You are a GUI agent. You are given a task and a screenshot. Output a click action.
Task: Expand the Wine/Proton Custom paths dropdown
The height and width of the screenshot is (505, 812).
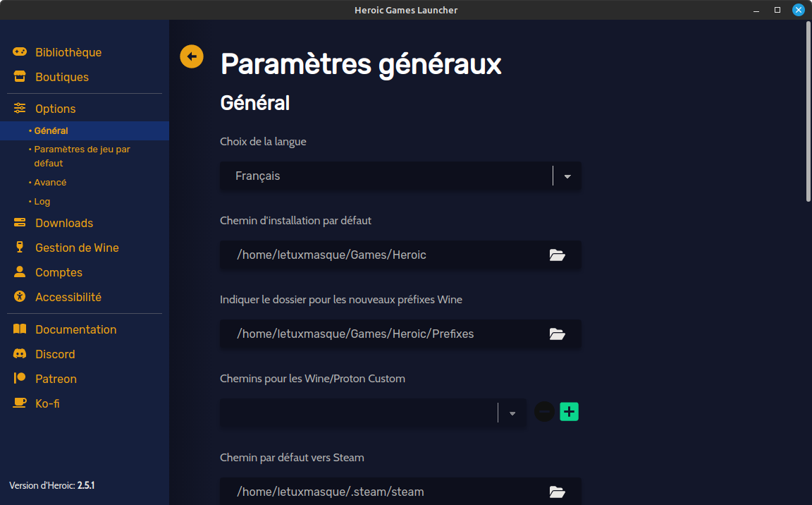pos(512,413)
